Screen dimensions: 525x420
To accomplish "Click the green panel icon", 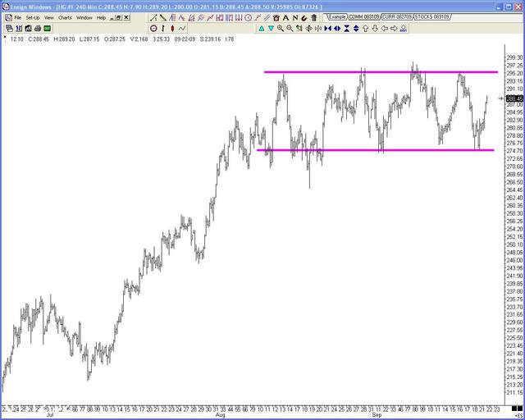I will click(47, 29).
